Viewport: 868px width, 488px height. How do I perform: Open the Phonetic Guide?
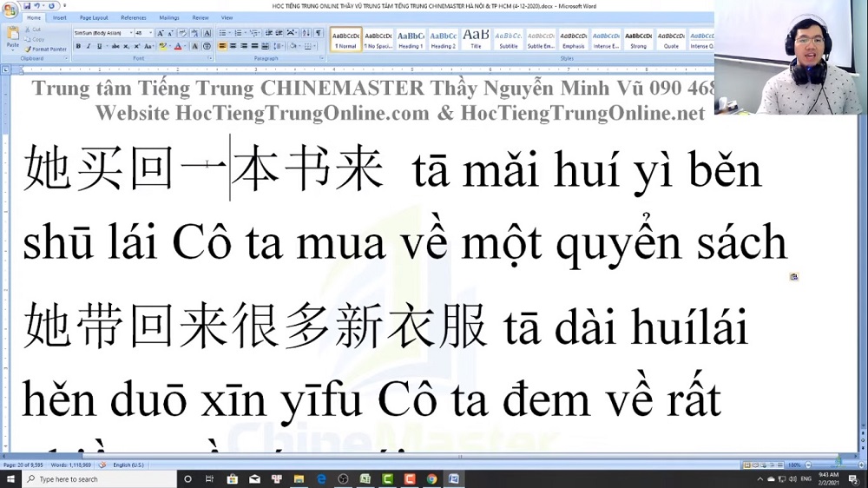194,33
